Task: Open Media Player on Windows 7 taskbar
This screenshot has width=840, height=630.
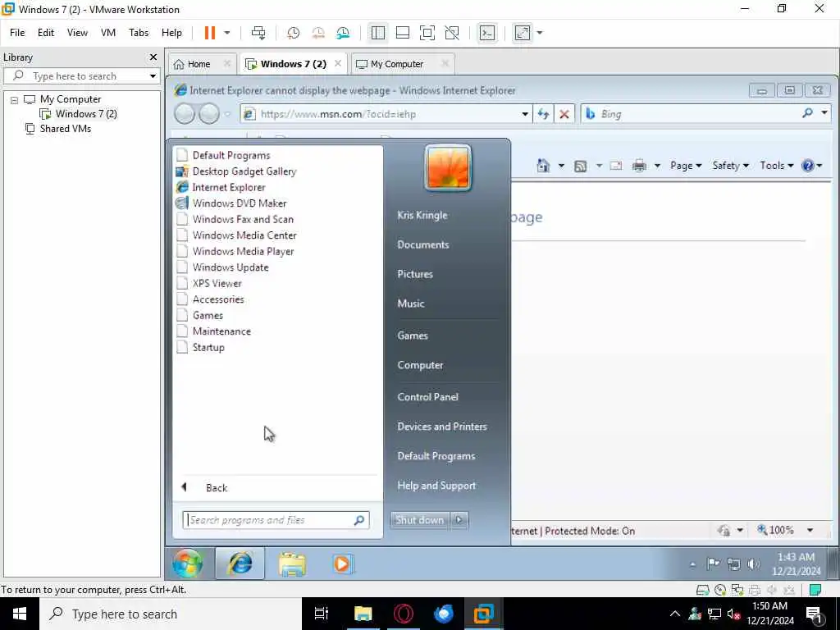Action: 342,564
